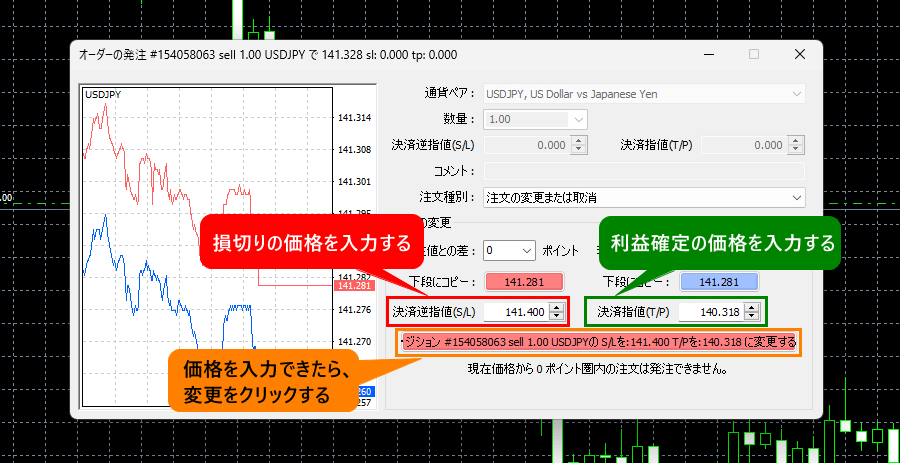Click the S/L price field showing 141.400
Viewport: 900px width, 463px height.
click(x=516, y=312)
